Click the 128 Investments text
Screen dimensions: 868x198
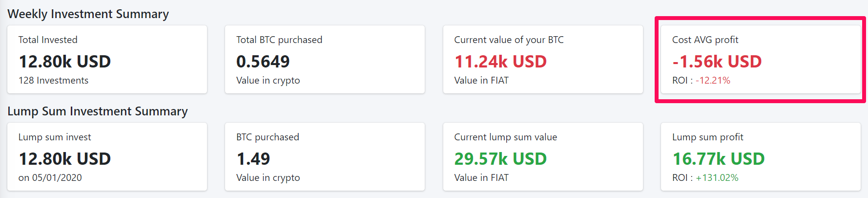coord(53,80)
